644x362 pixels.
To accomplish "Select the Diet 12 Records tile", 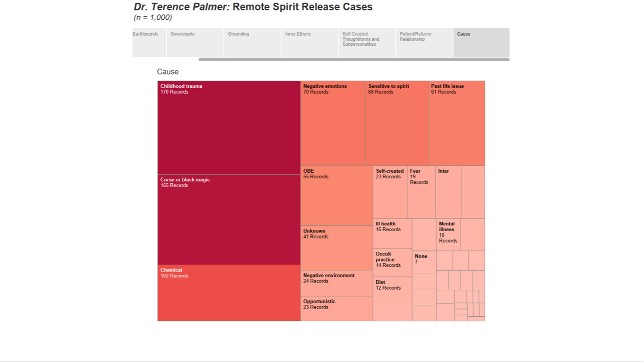I will 393,289.
